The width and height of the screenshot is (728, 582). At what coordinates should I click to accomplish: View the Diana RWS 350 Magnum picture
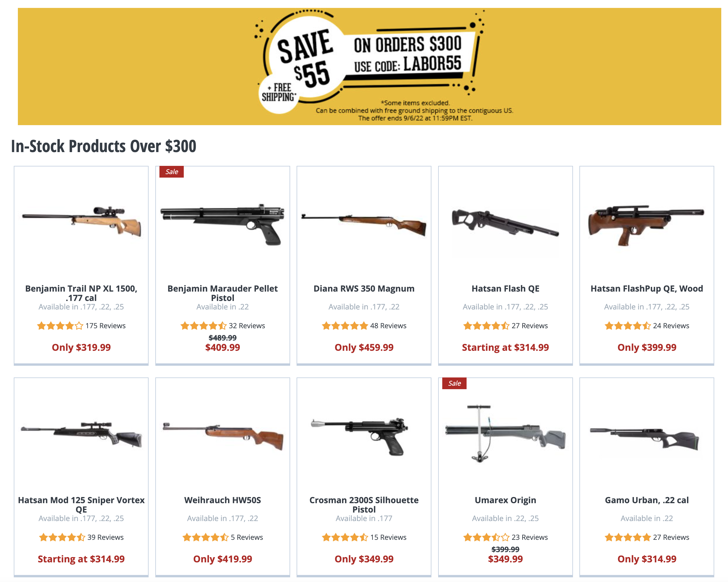pos(364,225)
